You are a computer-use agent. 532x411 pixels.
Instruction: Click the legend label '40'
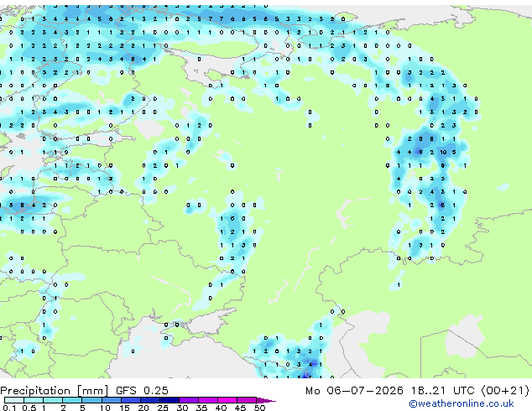tap(222, 408)
